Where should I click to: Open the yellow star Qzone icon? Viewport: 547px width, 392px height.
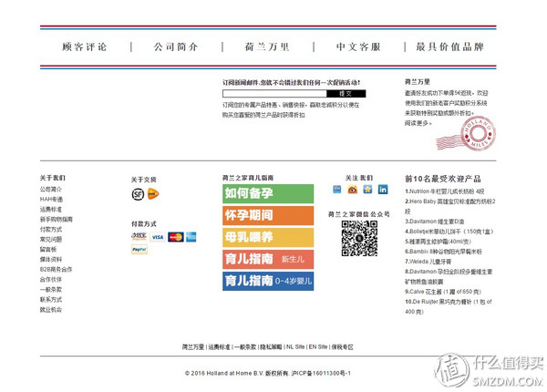367,190
